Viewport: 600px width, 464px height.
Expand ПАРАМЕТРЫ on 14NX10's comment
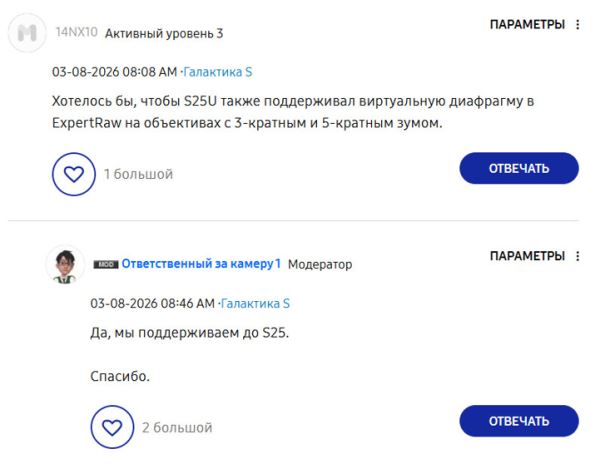click(x=527, y=24)
